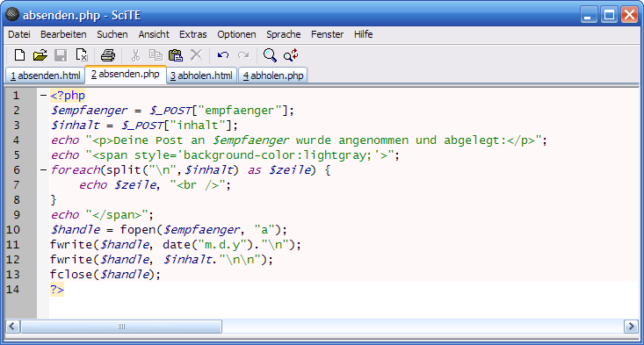Click the horizontal scrollbar thumb
The width and height of the screenshot is (644, 345).
tap(121, 327)
